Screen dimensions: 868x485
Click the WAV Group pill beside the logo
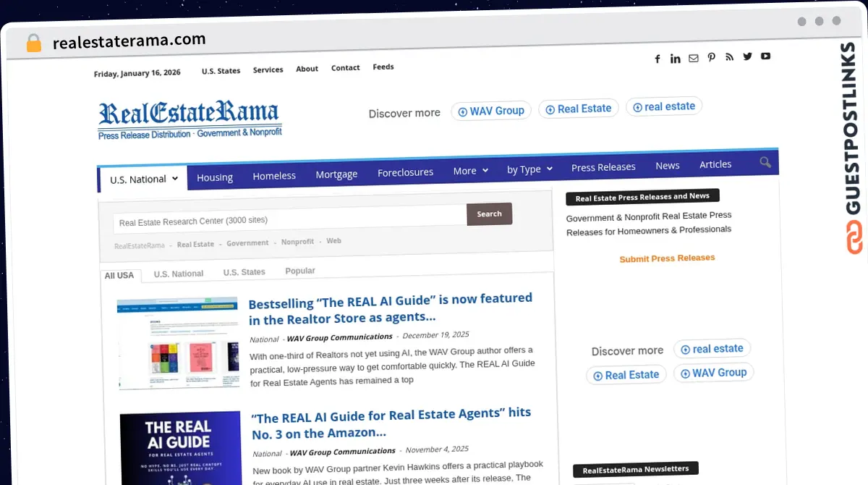pyautogui.click(x=491, y=111)
